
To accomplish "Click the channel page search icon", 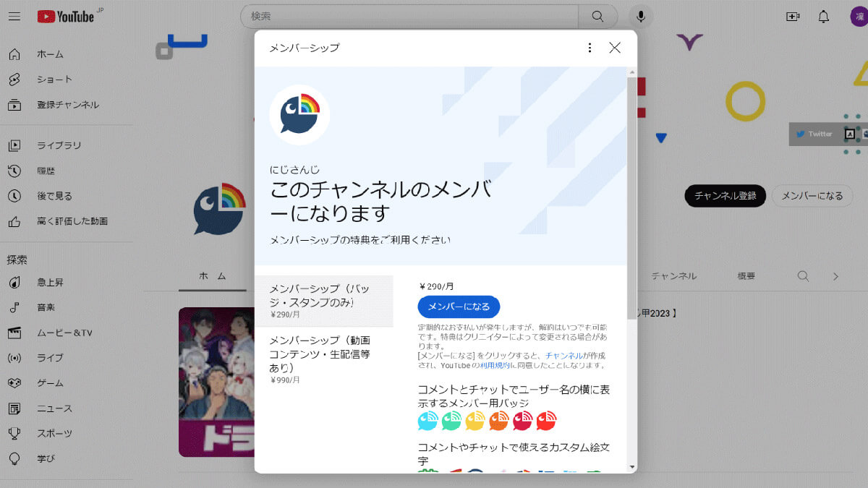I will point(803,276).
